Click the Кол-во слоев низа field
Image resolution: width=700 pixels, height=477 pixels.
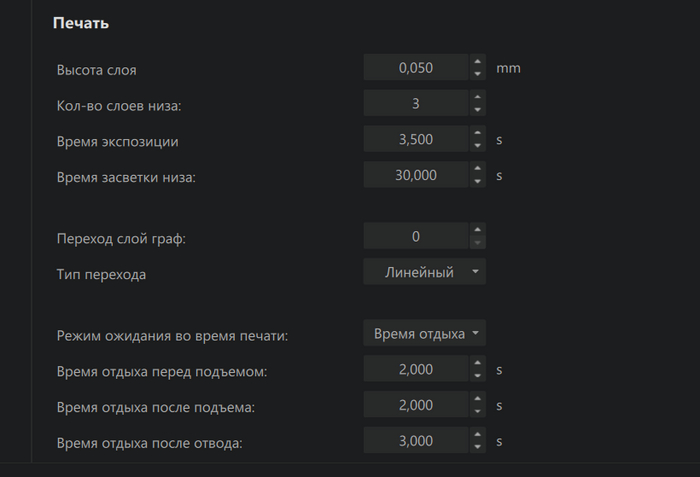(x=415, y=104)
